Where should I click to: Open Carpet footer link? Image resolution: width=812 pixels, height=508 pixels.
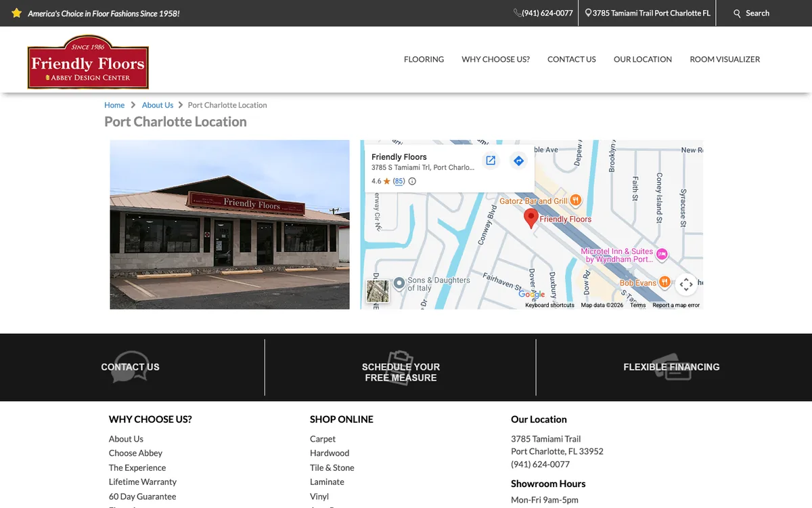(323, 439)
